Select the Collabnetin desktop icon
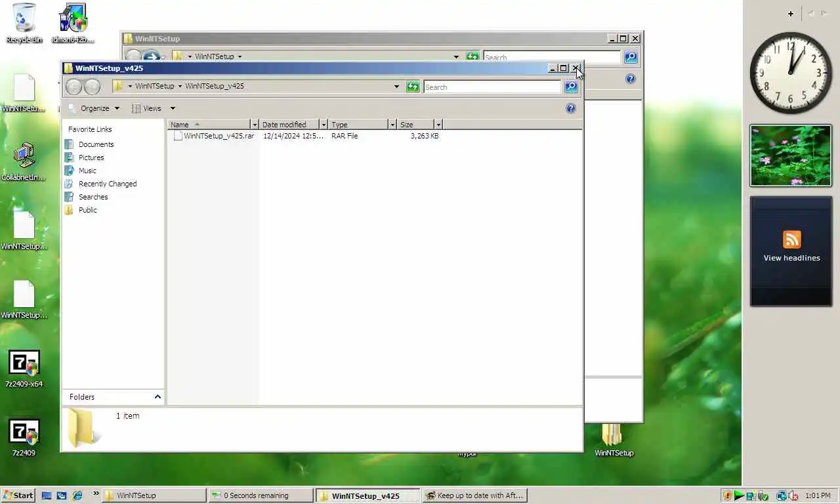 pos(24,161)
